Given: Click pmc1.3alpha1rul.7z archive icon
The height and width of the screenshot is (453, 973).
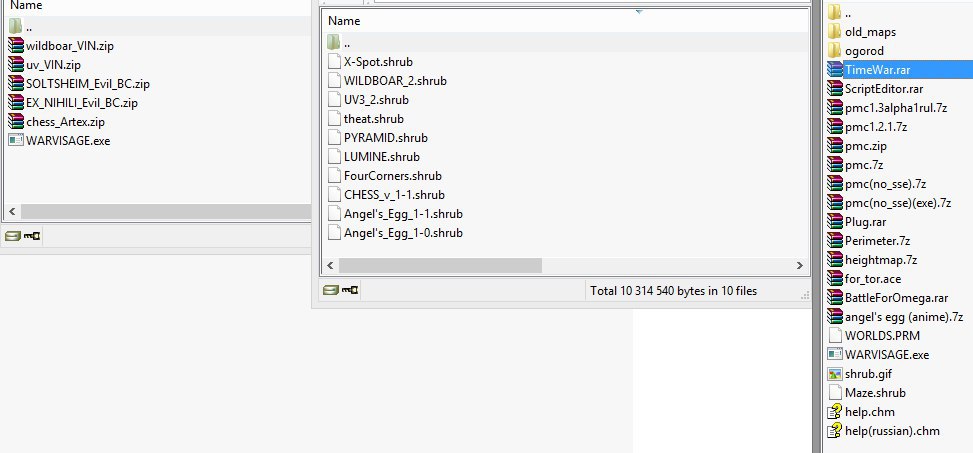Looking at the screenshot, I should click(835, 107).
